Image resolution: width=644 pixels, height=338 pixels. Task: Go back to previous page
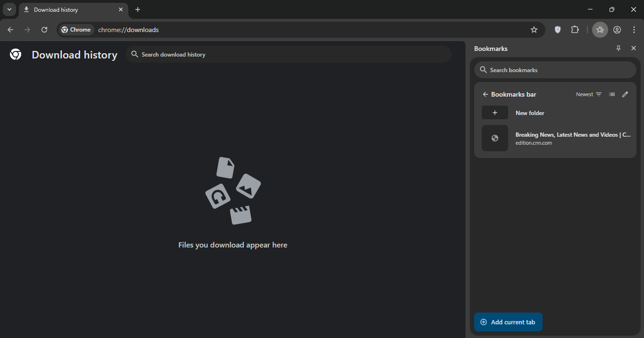(x=10, y=30)
